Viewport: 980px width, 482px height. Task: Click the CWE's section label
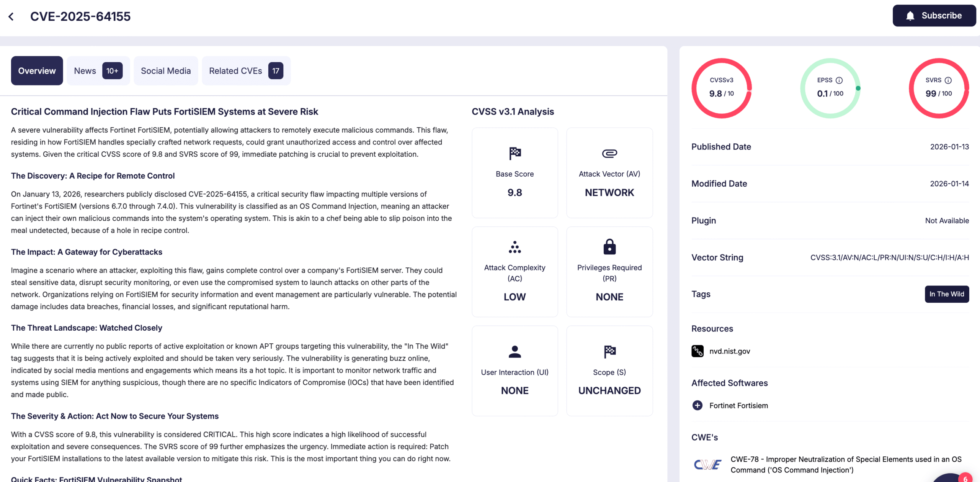pos(704,438)
